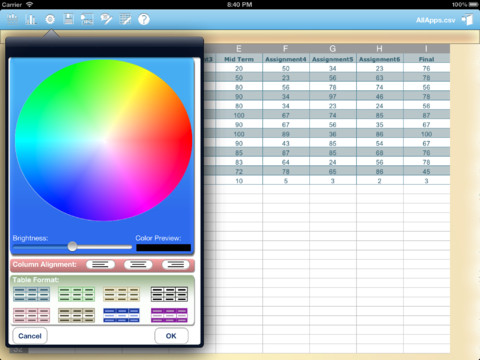Pick a color on the color wheel
Viewport: 480px width, 360px height.
[104, 140]
